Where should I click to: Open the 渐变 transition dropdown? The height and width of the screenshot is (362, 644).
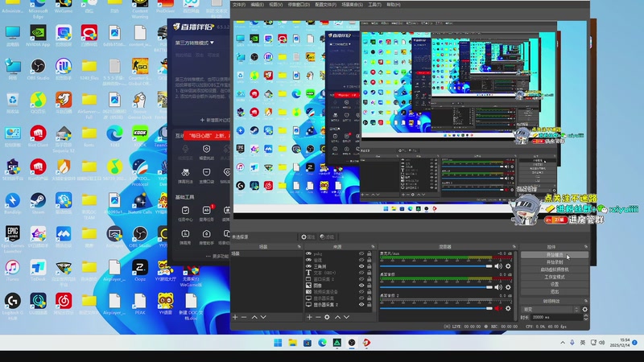click(x=550, y=310)
